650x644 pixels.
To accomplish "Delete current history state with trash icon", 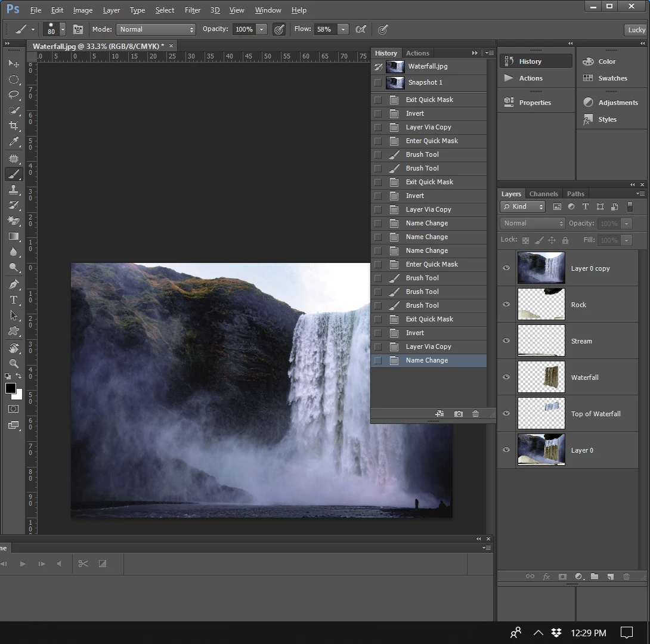I will 475,414.
